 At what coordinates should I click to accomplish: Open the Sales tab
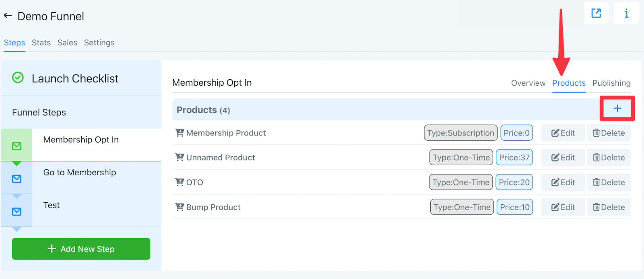tap(67, 43)
